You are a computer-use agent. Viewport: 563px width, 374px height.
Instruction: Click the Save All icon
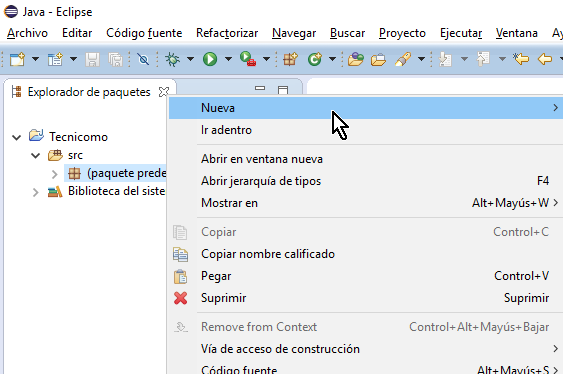(x=116, y=59)
